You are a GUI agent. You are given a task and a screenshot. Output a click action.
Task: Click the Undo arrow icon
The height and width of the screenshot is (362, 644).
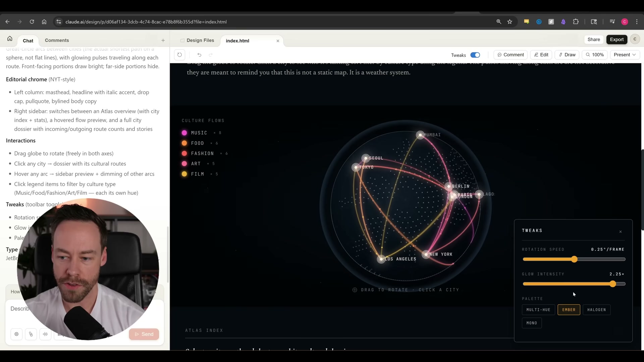[199, 55]
